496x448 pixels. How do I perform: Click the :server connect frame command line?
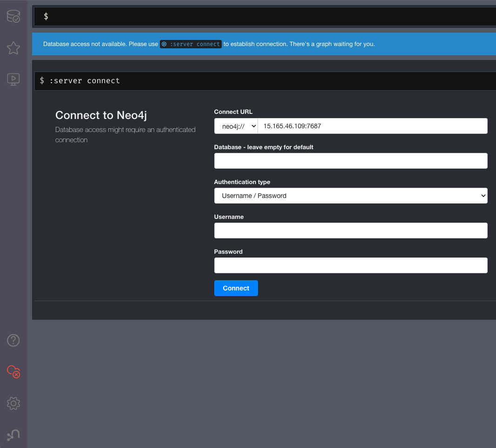[x=266, y=81]
